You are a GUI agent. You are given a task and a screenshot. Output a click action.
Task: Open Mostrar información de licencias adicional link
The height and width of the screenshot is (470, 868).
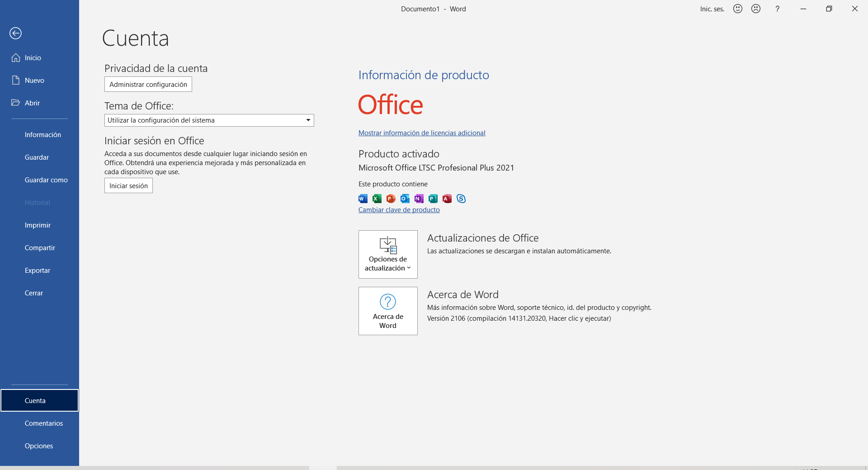click(422, 133)
